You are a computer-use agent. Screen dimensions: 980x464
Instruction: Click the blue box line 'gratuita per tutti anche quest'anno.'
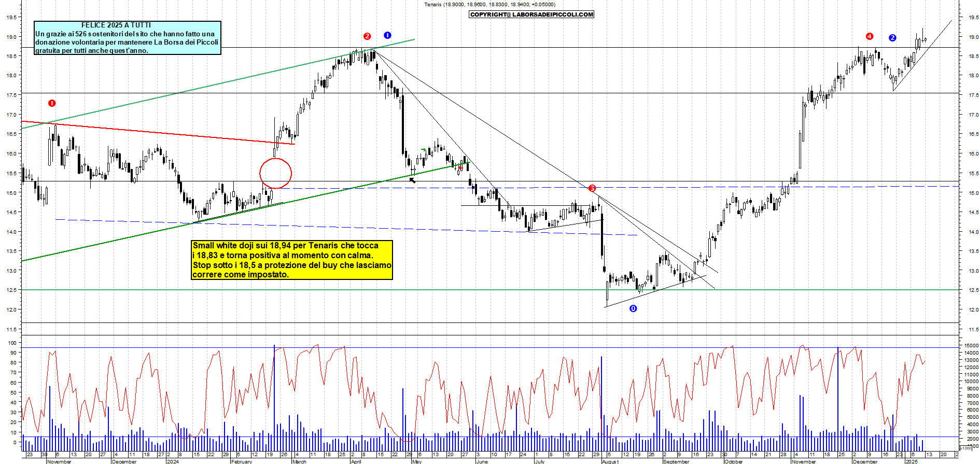coord(92,50)
